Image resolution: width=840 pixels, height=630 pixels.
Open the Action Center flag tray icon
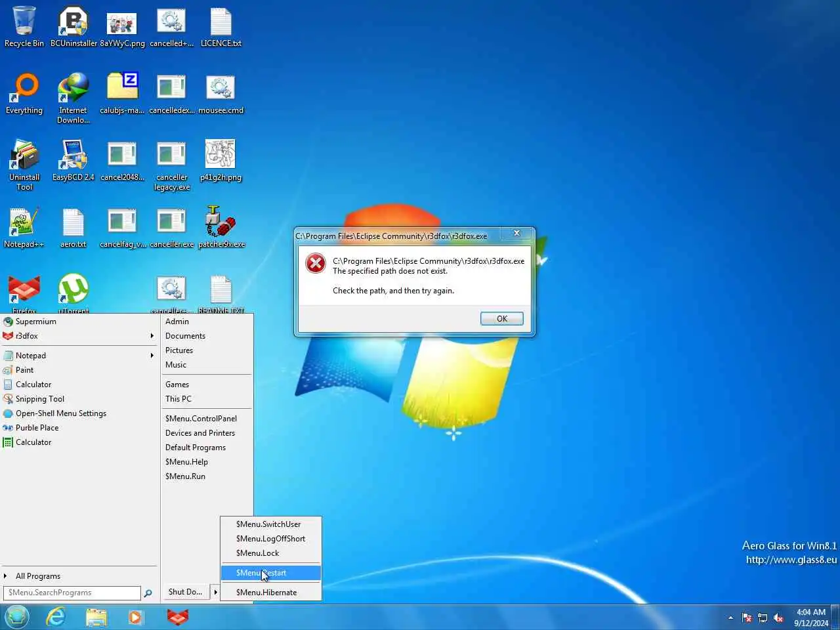pos(747,618)
